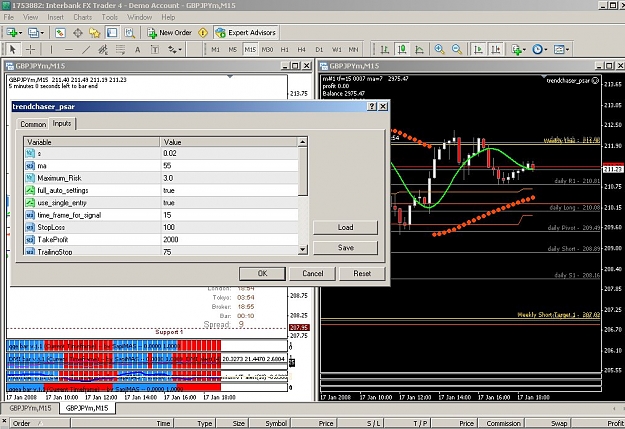Open the File menu
This screenshot has width=625, height=429.
[x=8, y=17]
